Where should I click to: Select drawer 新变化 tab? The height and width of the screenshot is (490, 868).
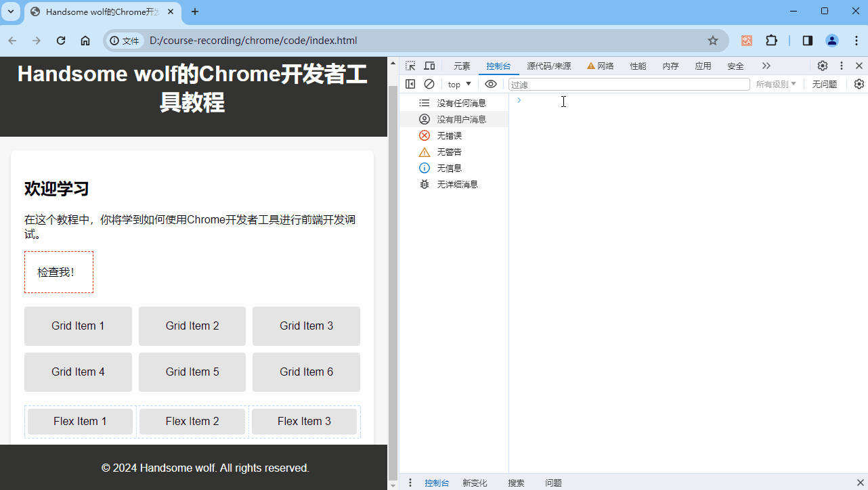[x=475, y=483]
